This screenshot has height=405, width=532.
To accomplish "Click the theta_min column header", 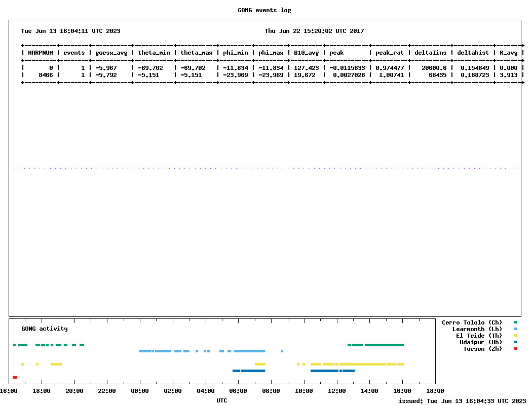I will click(x=154, y=53).
